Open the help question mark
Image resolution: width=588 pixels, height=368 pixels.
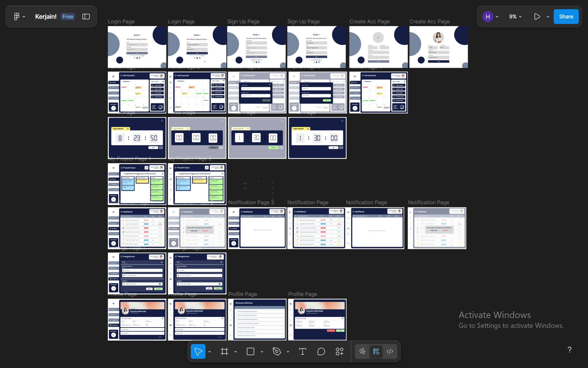pos(569,350)
